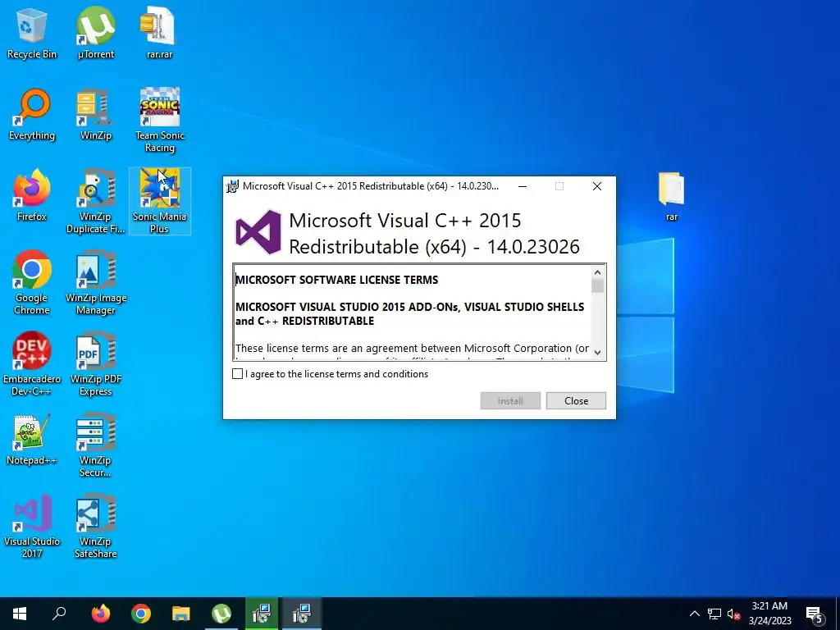Open Firefox from the taskbar
Viewport: 840px width, 630px height.
(x=100, y=614)
